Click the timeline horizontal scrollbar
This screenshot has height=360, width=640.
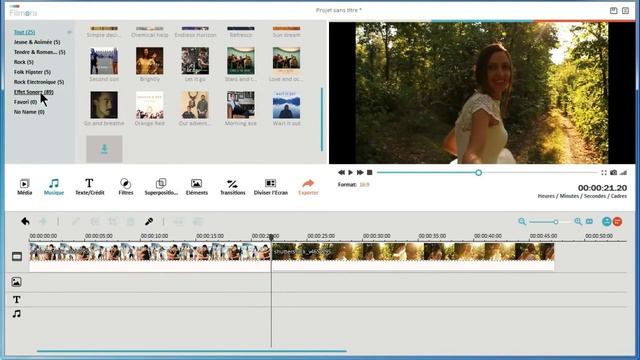click(191, 351)
